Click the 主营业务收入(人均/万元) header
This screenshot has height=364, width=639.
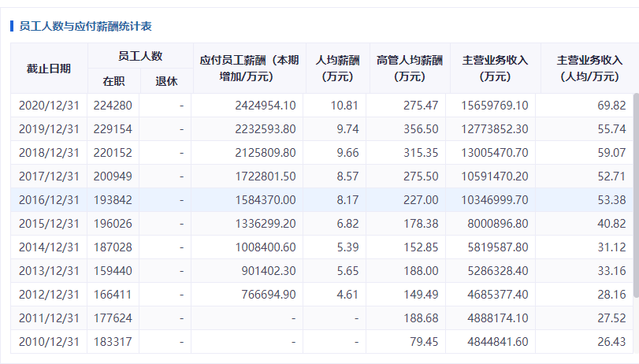tap(589, 69)
